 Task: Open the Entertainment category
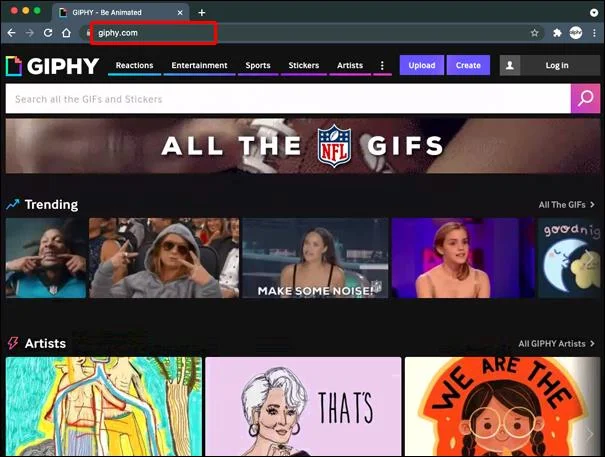pyautogui.click(x=199, y=65)
